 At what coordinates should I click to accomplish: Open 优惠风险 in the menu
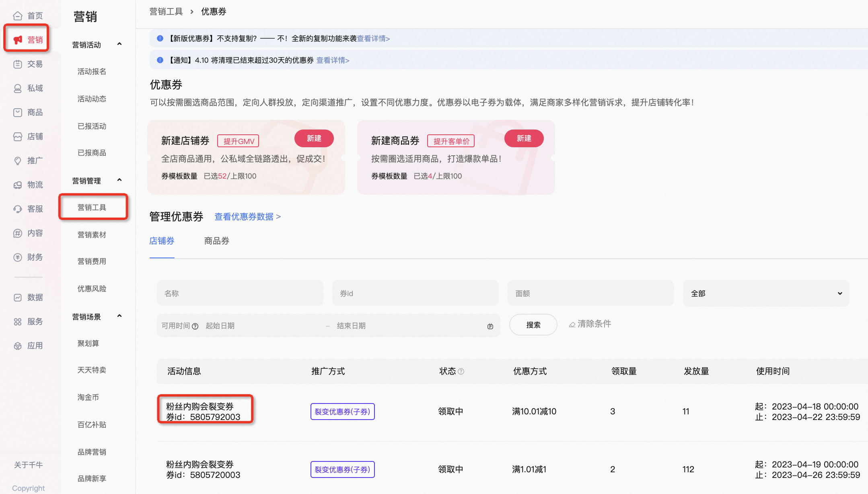[92, 289]
